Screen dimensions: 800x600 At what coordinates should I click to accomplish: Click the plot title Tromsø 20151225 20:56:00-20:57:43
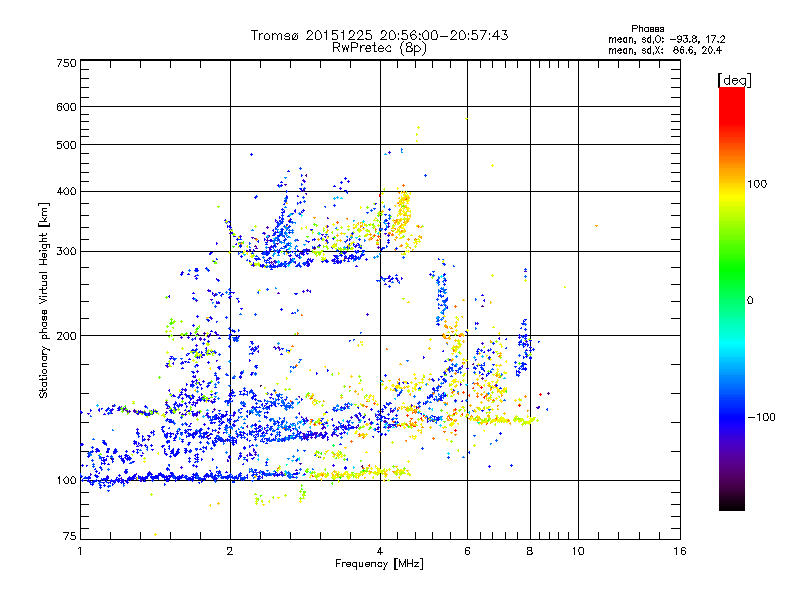pos(379,35)
